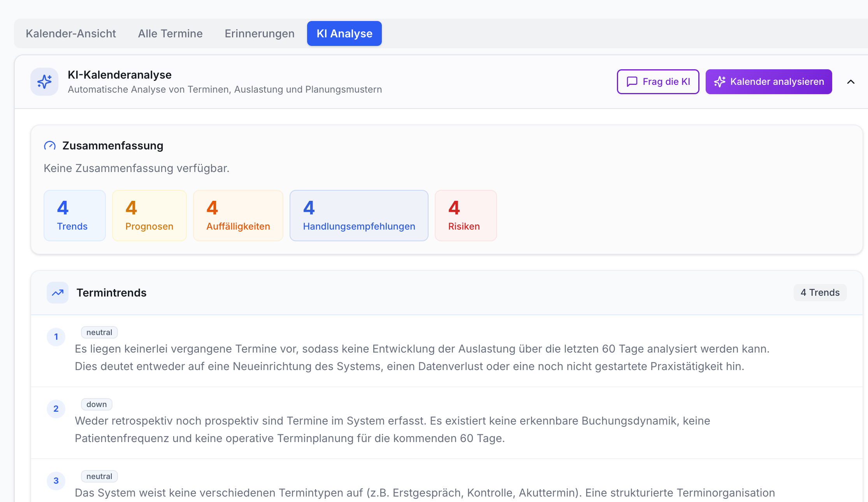Click the number 1 trend marker

[56, 337]
